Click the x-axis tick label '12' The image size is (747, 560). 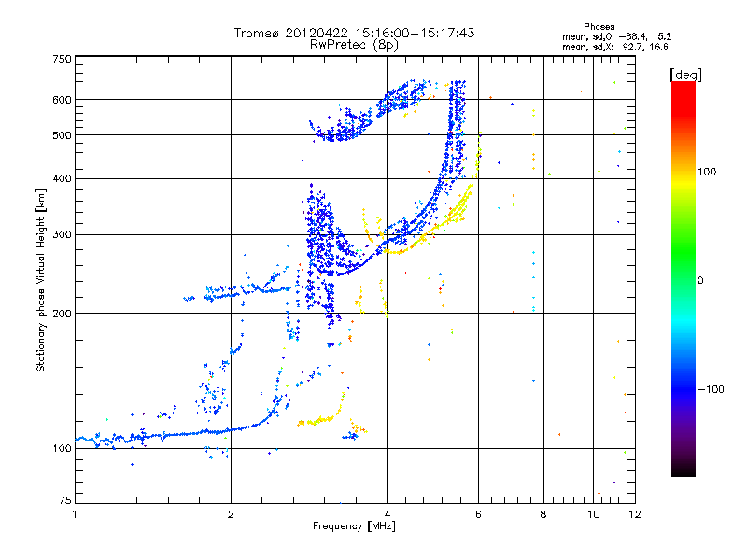coord(635,514)
